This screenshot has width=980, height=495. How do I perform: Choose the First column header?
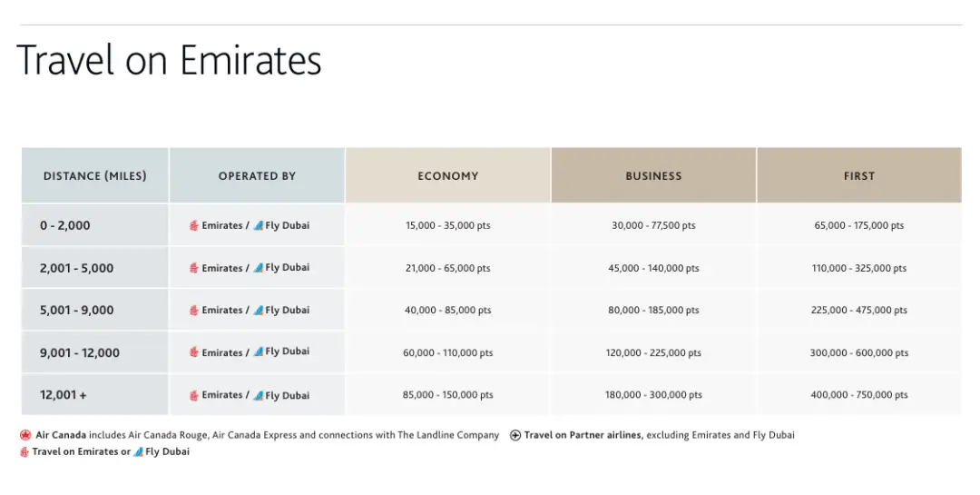point(858,176)
